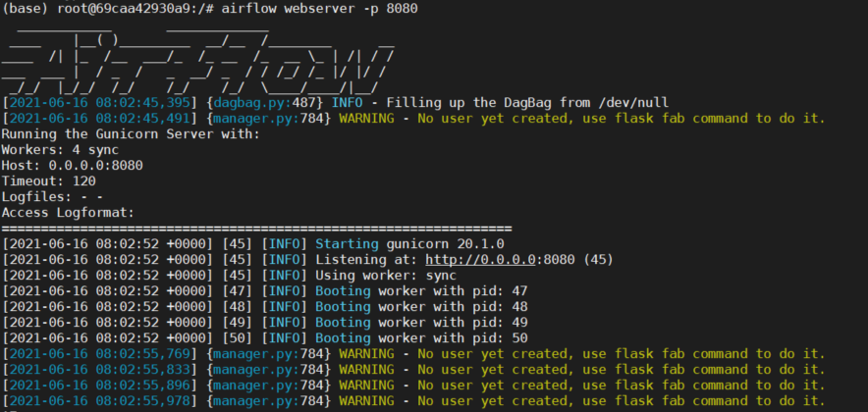Select timestamp '2021-06-16 08:02:55,896'
This screenshot has width=868, height=412.
[100, 385]
